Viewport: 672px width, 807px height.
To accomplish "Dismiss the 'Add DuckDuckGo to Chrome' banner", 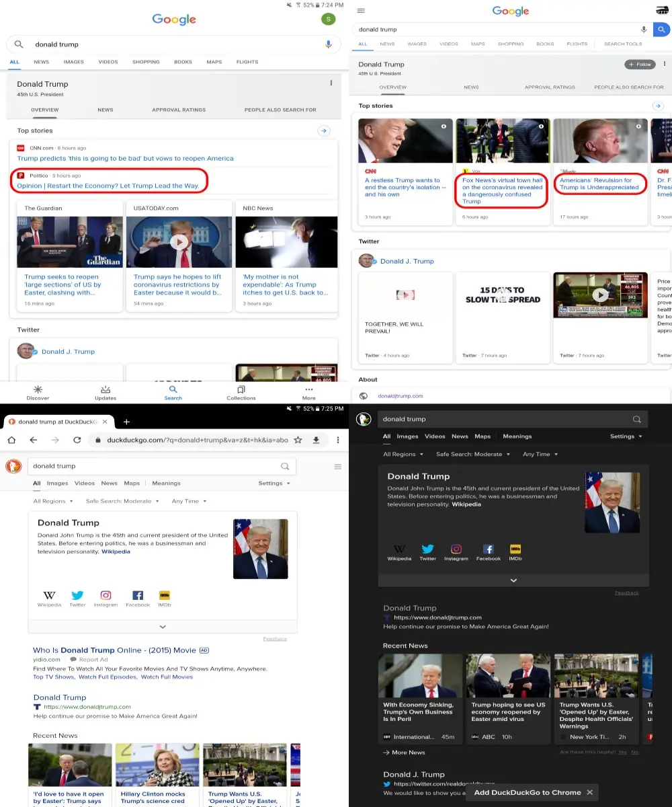I will click(589, 792).
